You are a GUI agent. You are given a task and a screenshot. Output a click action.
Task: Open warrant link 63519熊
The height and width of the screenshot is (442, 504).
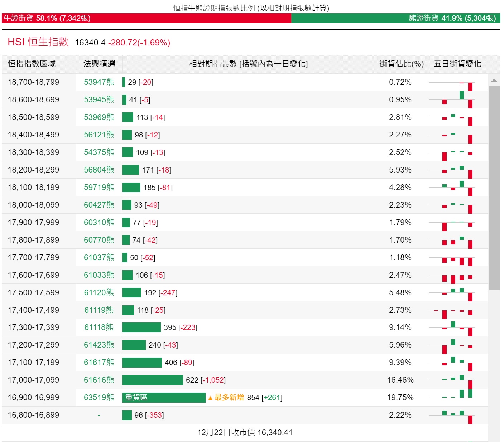(99, 397)
